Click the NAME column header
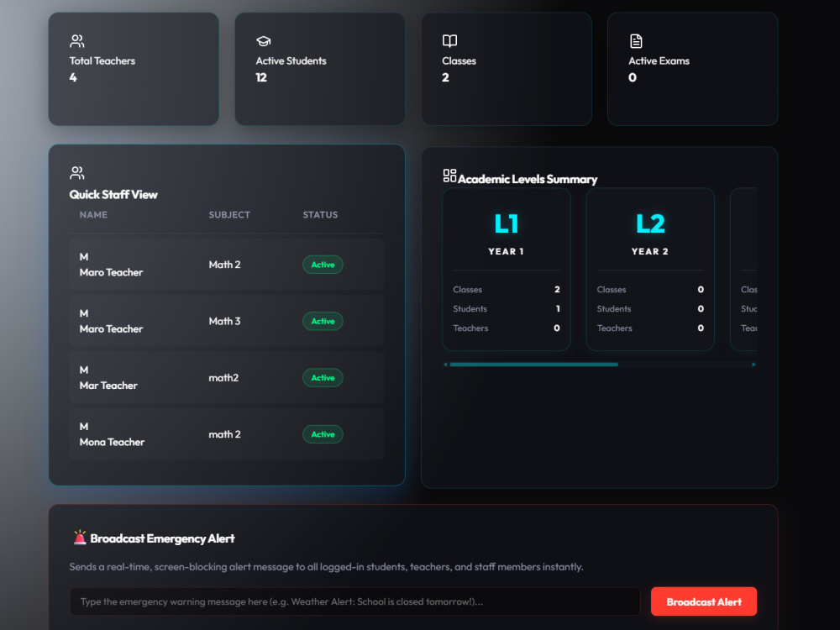Viewport: 840px width, 630px height. pyautogui.click(x=93, y=215)
